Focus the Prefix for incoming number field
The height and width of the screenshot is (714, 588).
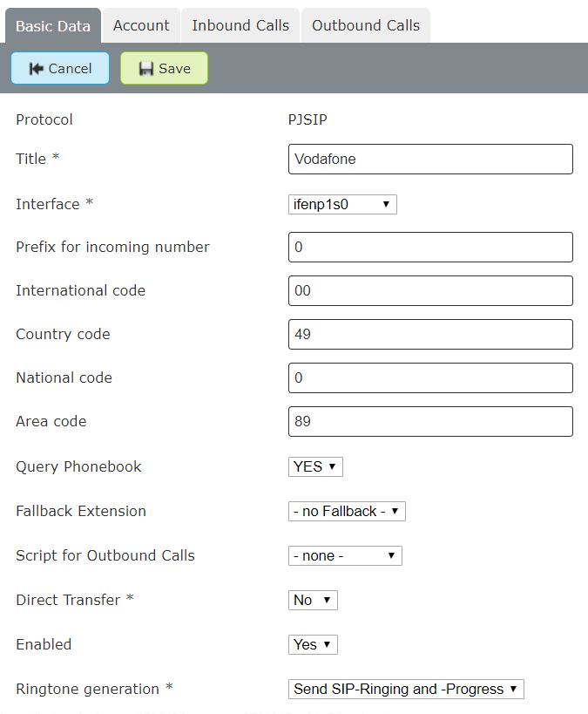[429, 247]
